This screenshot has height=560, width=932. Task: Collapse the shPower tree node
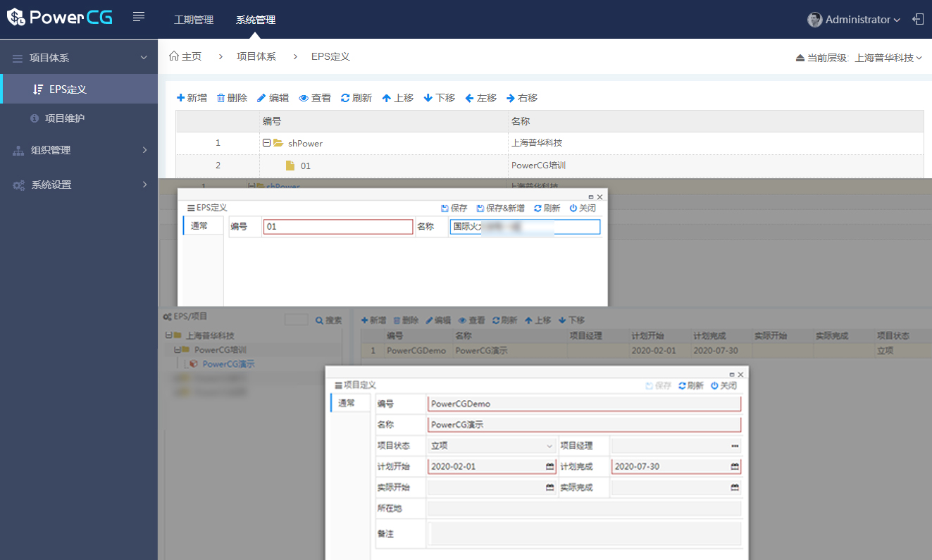coord(266,143)
